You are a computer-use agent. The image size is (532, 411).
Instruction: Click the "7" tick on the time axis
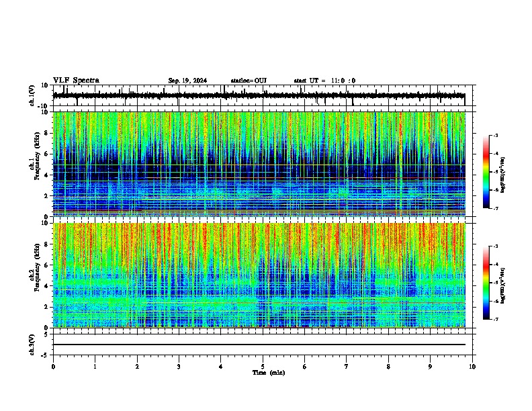click(x=347, y=367)
